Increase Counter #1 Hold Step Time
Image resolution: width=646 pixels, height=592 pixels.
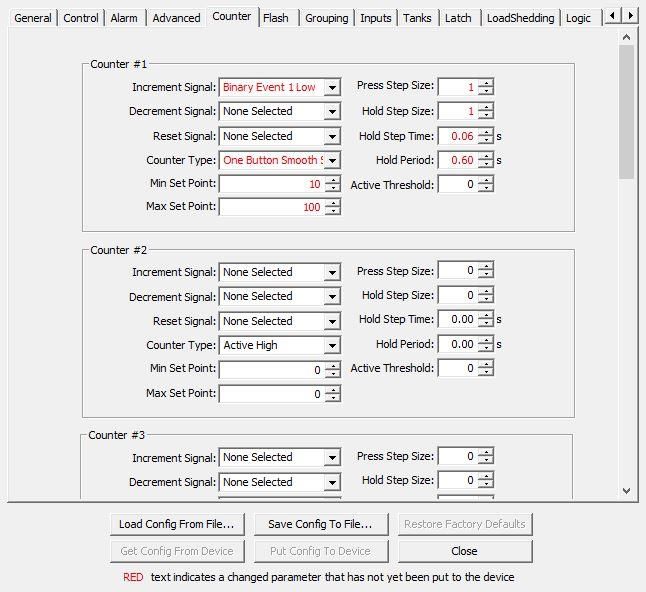pos(486,132)
